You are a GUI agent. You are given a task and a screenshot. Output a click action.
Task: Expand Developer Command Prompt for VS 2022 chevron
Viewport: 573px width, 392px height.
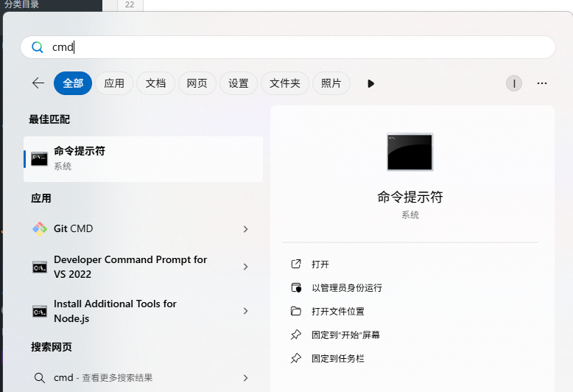(245, 267)
